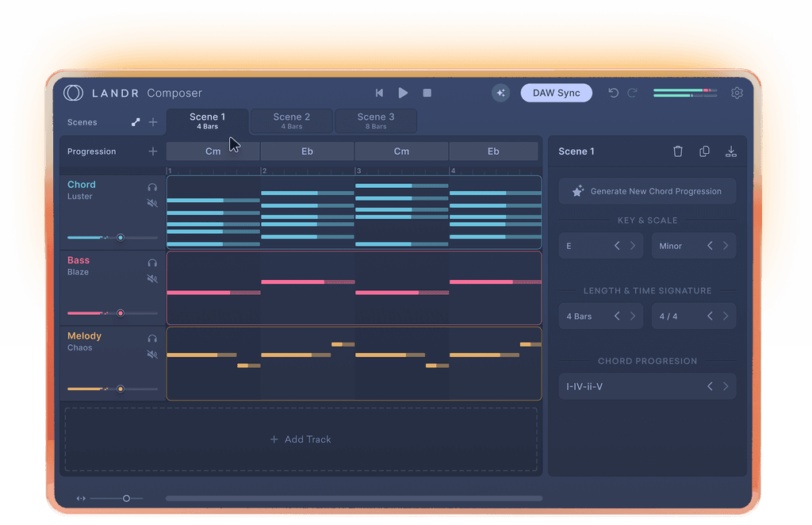The height and width of the screenshot is (525, 812).
Task: Change the I-IV-ii-V chord progression with the arrow
Action: coord(727,386)
